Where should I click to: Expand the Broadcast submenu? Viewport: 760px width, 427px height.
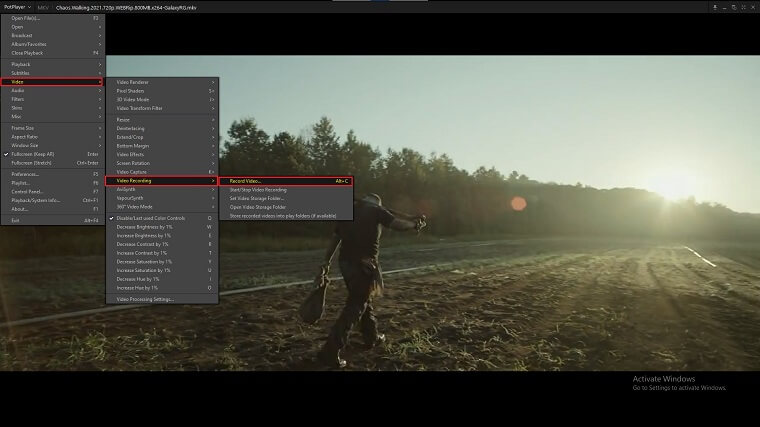tap(53, 35)
